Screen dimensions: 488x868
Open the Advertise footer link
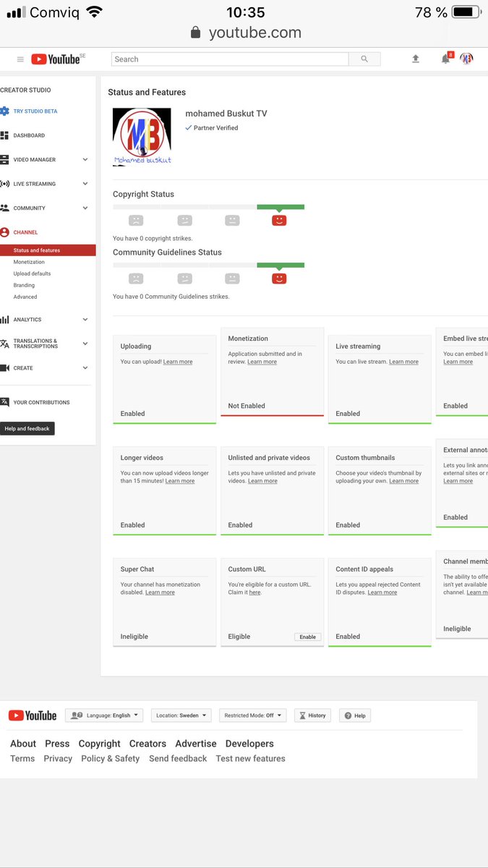click(x=196, y=744)
